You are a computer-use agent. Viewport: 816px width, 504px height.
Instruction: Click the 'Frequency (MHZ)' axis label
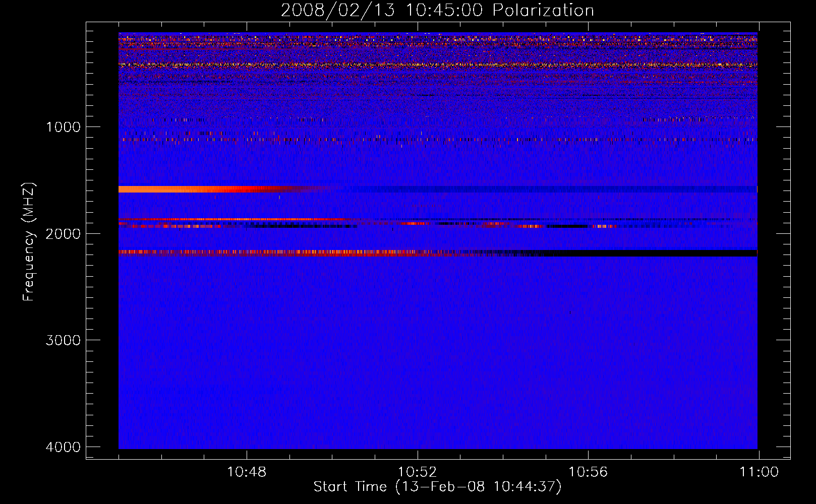pyautogui.click(x=29, y=242)
